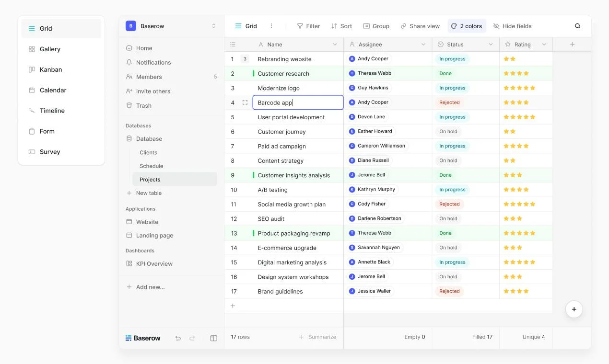Select the Form view option

pyautogui.click(x=61, y=131)
